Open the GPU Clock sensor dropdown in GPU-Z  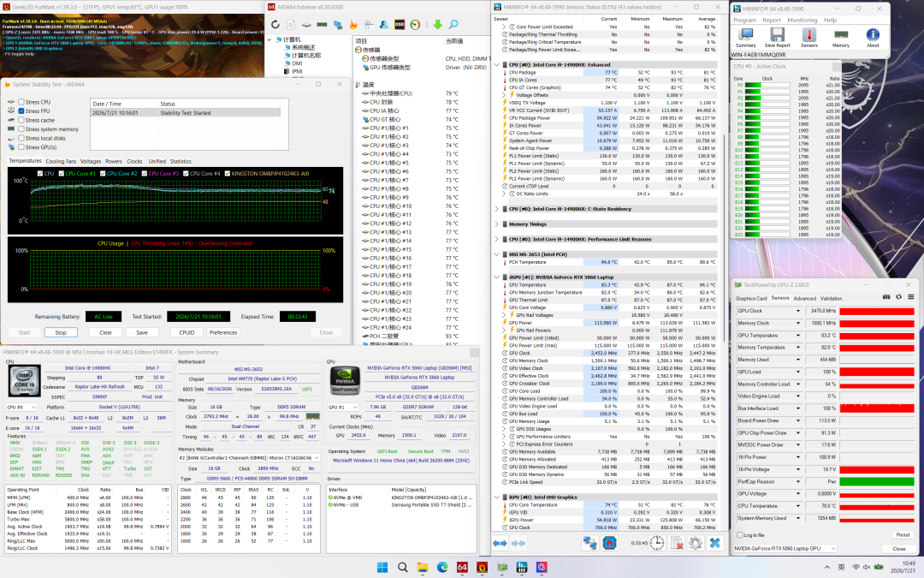tap(798, 311)
